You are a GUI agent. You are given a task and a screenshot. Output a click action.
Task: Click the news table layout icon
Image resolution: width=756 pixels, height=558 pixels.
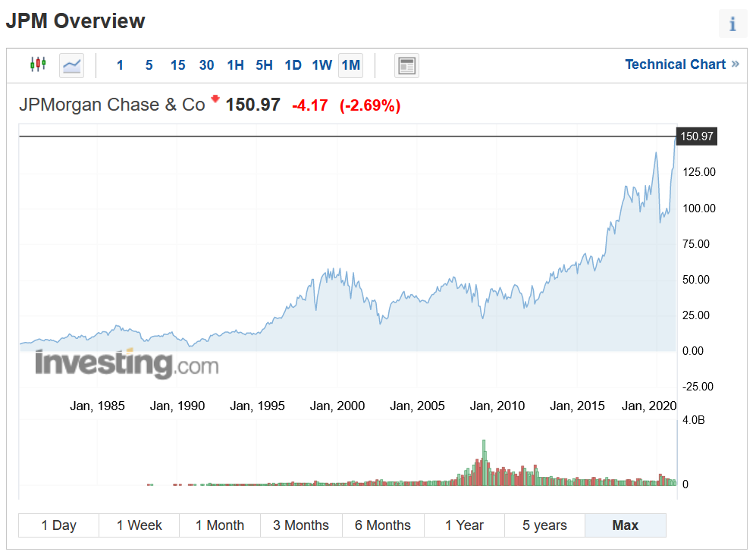pyautogui.click(x=406, y=65)
